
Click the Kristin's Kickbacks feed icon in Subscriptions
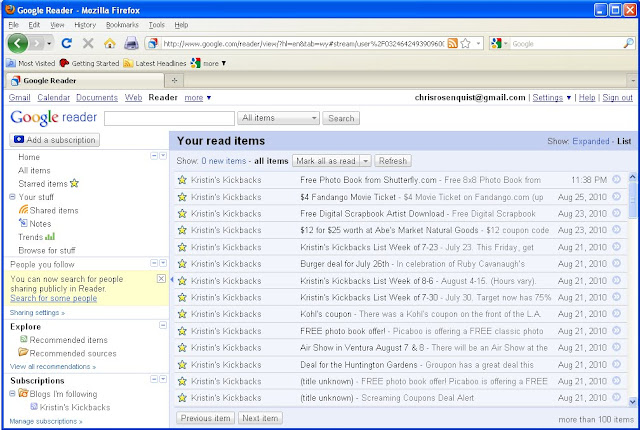coord(34,406)
